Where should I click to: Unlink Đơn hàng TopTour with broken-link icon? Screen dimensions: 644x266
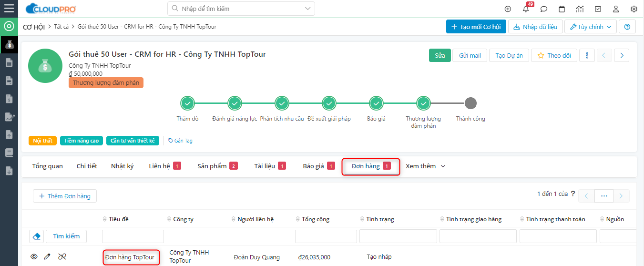pos(62,257)
